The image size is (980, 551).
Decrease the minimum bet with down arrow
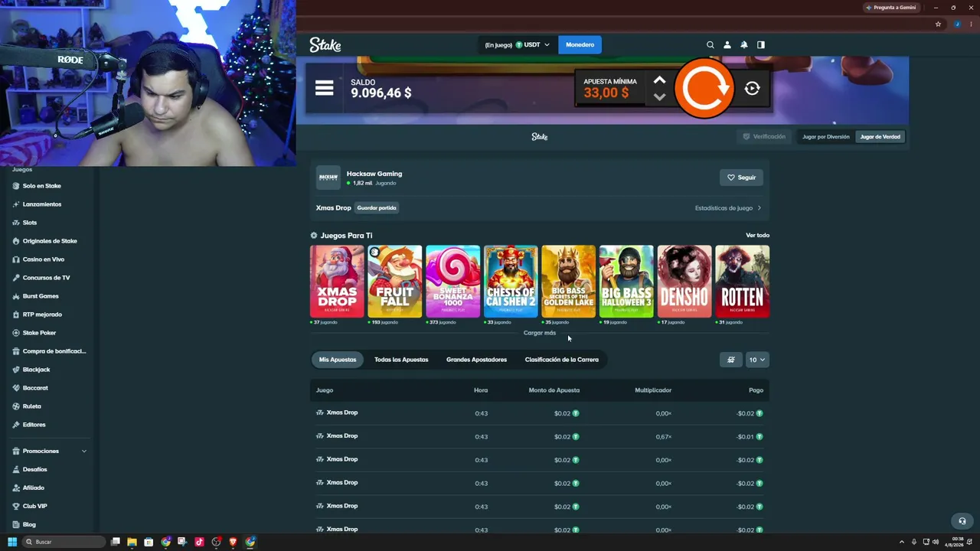pos(659,97)
